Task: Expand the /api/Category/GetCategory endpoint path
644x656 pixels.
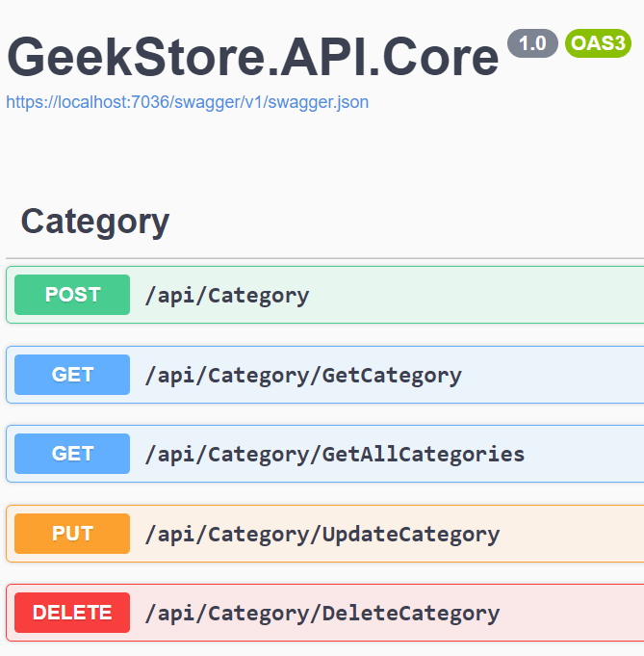Action: [x=303, y=375]
